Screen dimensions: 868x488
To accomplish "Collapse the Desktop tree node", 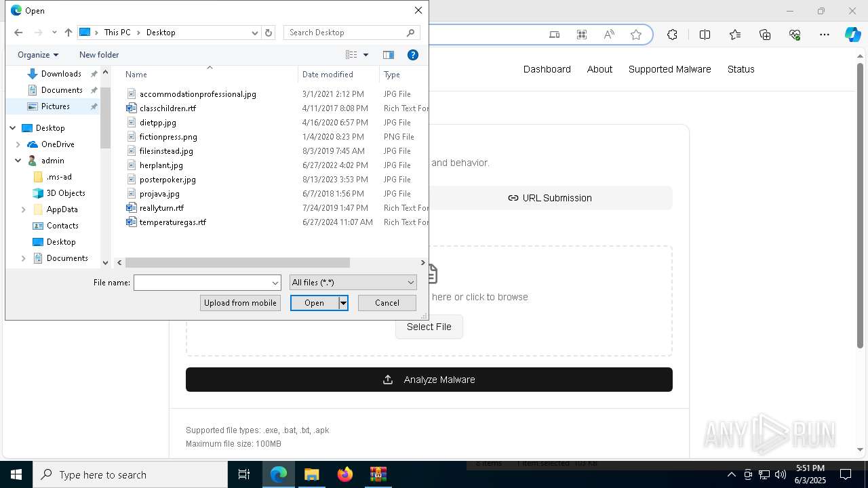I will tap(13, 128).
